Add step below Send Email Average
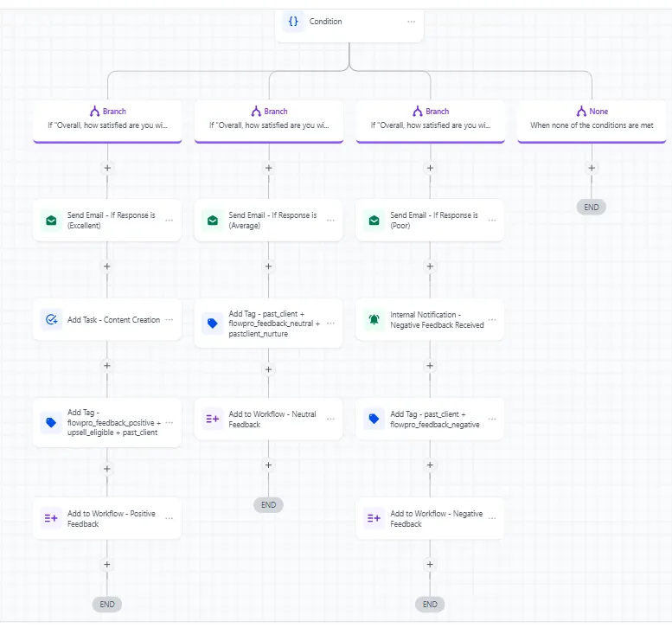This screenshot has height=628, width=672. (x=269, y=266)
